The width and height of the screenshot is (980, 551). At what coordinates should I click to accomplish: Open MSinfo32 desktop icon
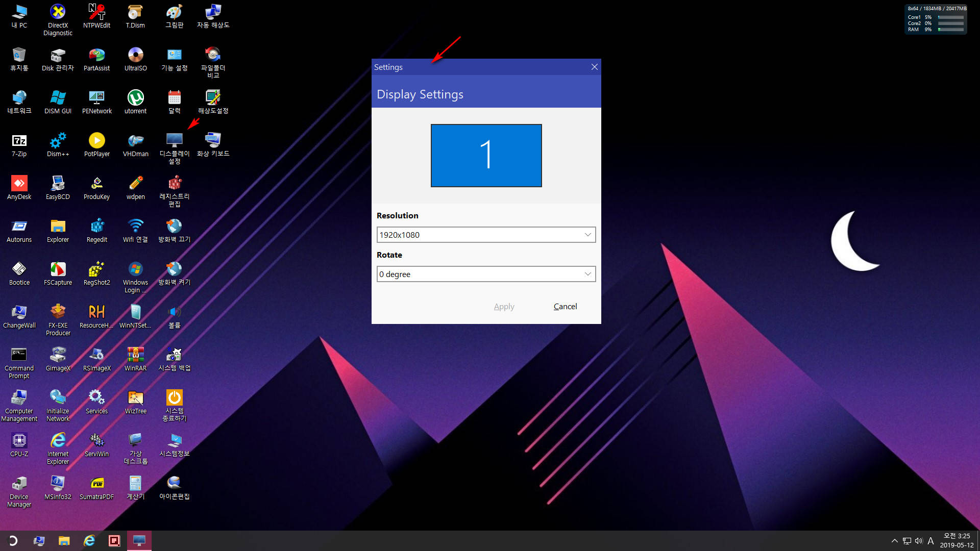click(x=58, y=487)
